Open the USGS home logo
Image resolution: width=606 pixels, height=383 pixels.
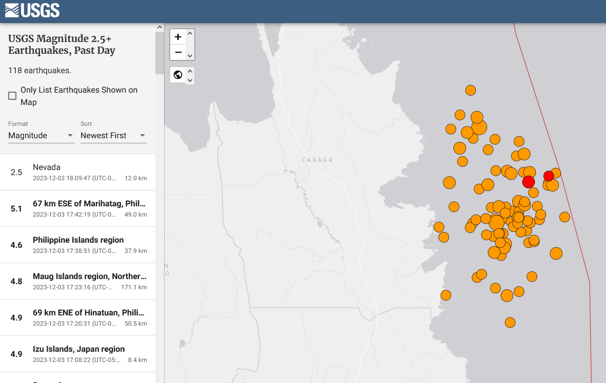(x=32, y=10)
